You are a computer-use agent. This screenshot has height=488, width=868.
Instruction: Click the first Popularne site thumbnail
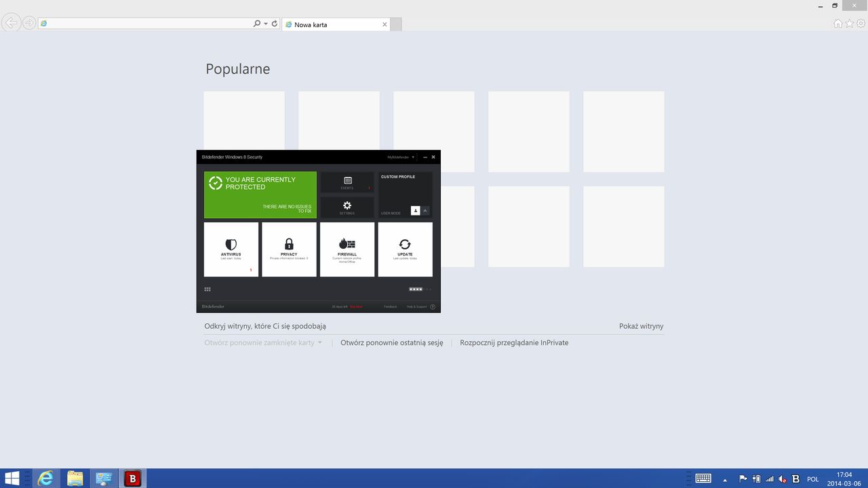coord(244,131)
